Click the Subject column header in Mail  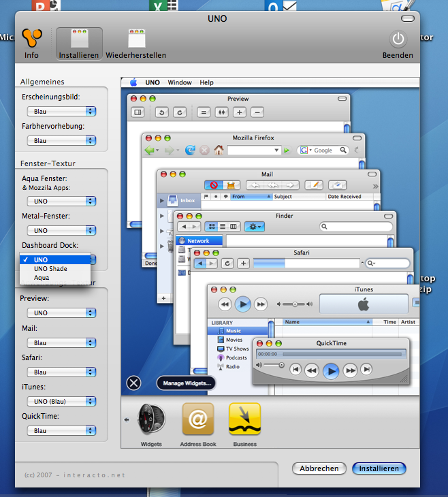point(299,197)
